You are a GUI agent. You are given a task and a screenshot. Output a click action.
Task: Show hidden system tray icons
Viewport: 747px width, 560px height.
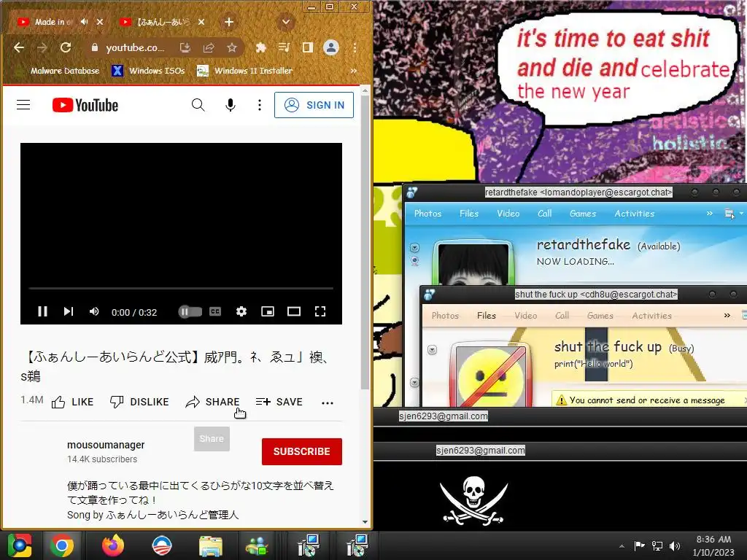pos(622,546)
